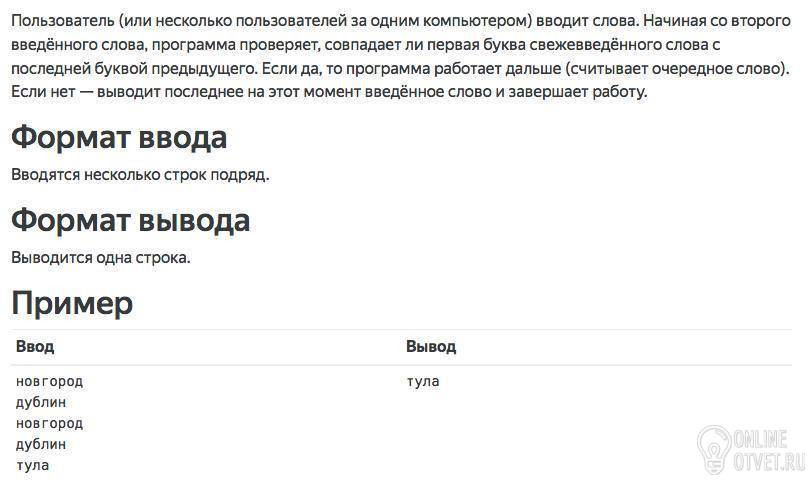This screenshot has height=480, width=810.
Task: Click the second 'дублин' input line
Action: pos(41,444)
